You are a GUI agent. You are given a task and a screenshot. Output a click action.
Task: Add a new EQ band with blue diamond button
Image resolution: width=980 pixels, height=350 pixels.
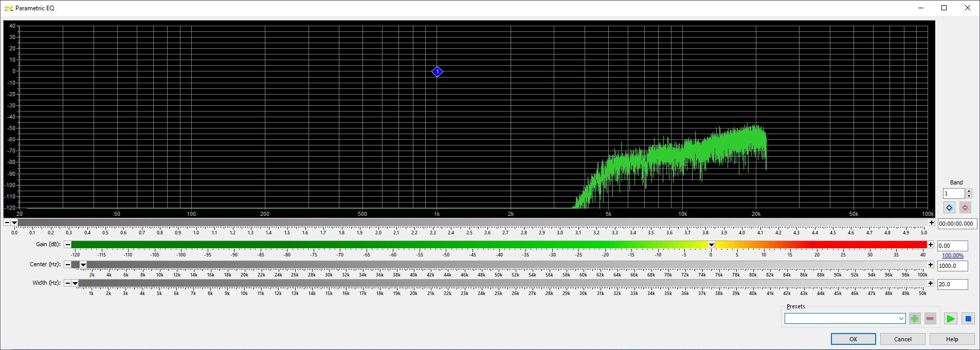949,208
